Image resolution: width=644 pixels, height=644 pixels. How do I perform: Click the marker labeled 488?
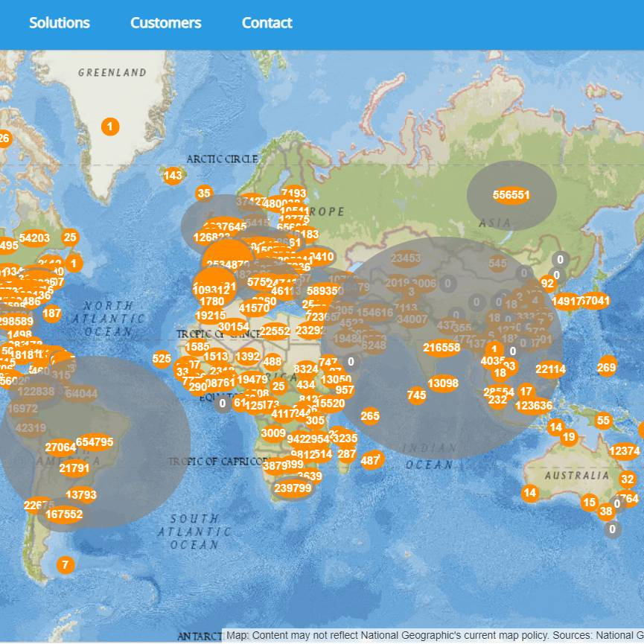272,362
